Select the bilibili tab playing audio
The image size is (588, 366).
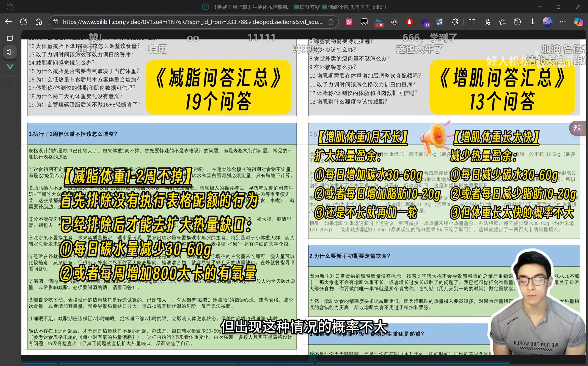(x=10, y=52)
